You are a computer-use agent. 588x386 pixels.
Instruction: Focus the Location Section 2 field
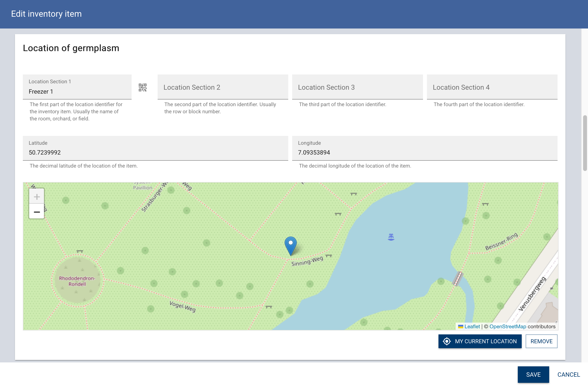pyautogui.click(x=223, y=87)
